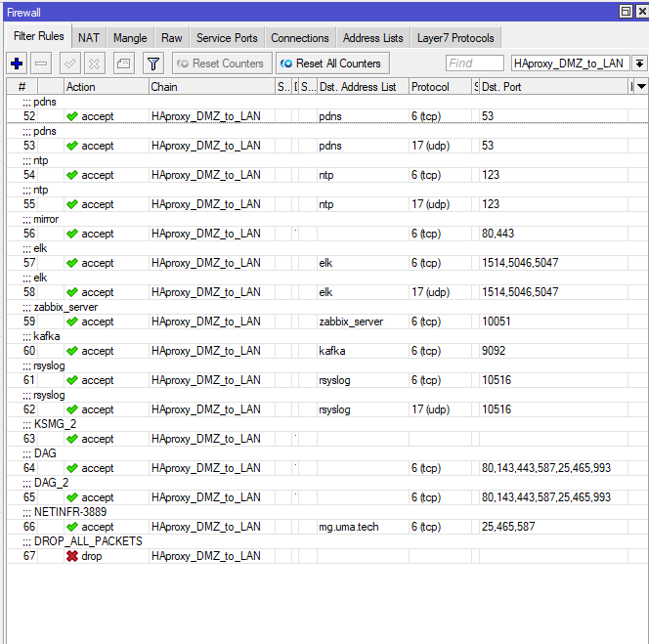Screen dimensions: 649x644
Task: Click the blue plus Add rule icon
Action: (17, 64)
